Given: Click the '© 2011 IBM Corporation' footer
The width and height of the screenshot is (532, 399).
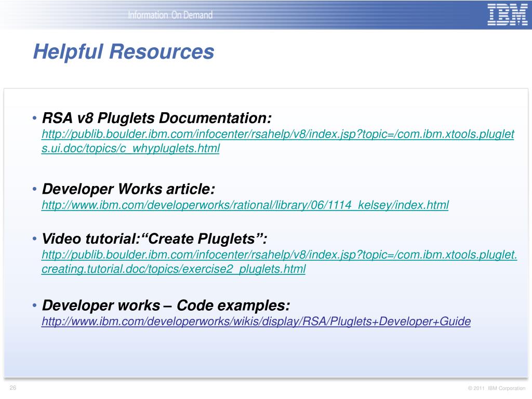Looking at the screenshot, I should 496,388.
